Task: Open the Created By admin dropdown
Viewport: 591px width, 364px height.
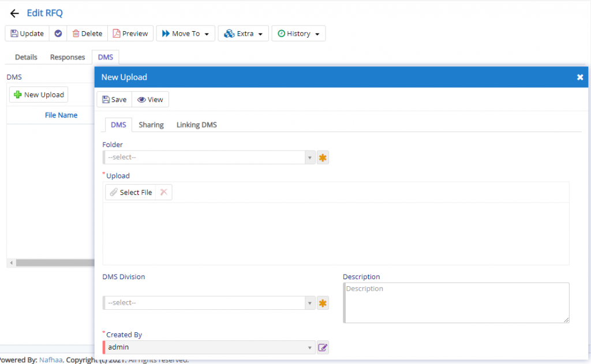Action: click(x=209, y=347)
